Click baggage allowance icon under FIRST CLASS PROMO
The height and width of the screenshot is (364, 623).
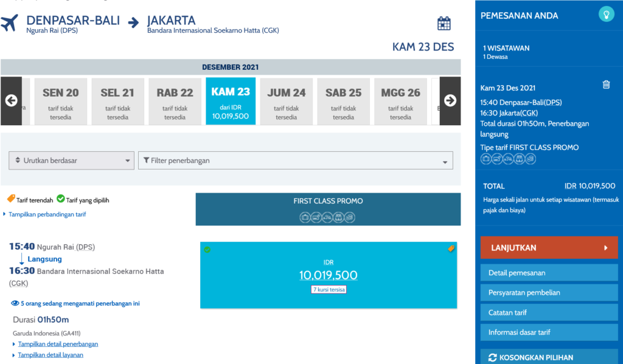point(304,216)
